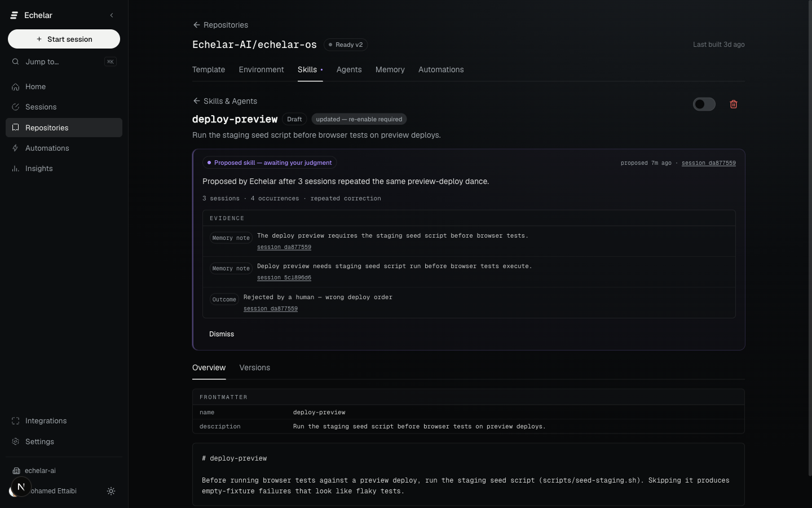The height and width of the screenshot is (508, 812).
Task: Delete the skill with trash icon
Action: 734,104
